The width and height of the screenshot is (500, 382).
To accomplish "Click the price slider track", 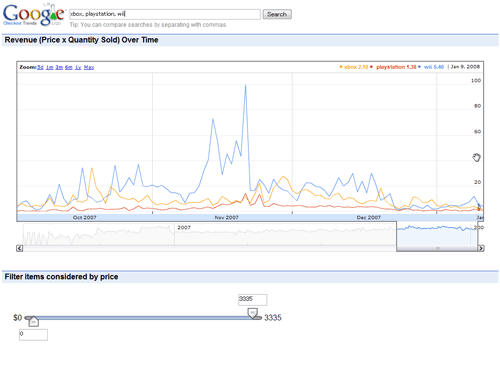I will click(143, 318).
